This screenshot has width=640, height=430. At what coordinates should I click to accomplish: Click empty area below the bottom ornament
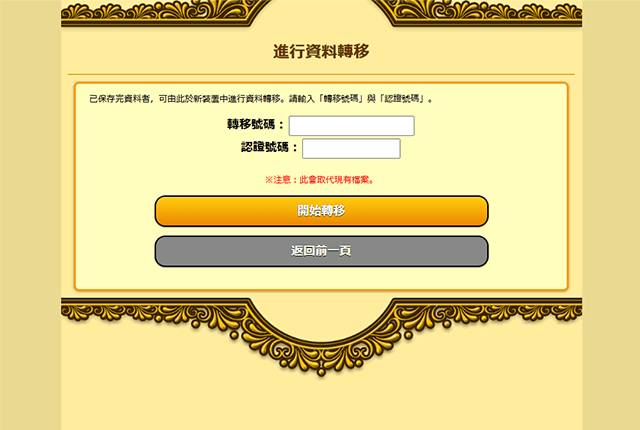[x=321, y=404]
